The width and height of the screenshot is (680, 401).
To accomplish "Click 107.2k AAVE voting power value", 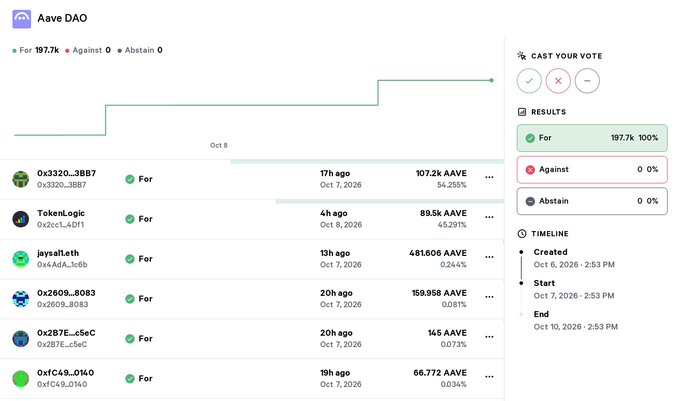I will point(441,173).
